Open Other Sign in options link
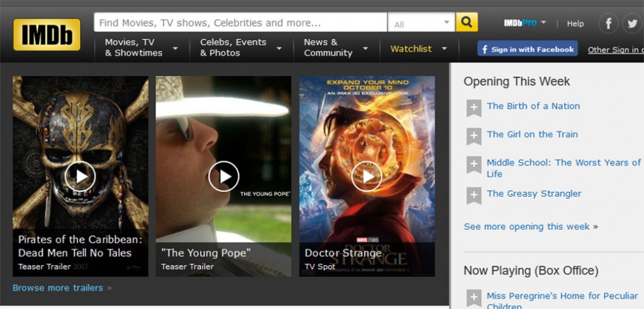Screen dimensions: 644x309 click(616, 50)
